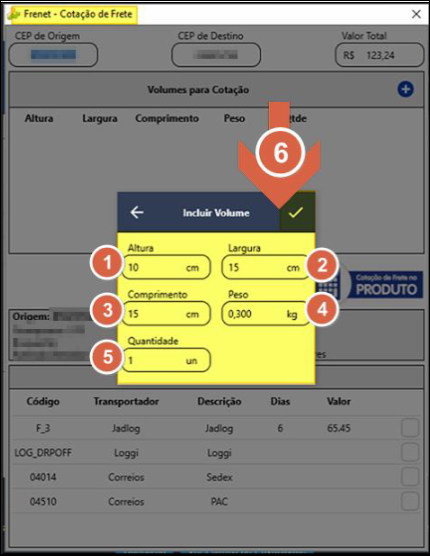Change the Peso field value 0,300 kg

(266, 313)
